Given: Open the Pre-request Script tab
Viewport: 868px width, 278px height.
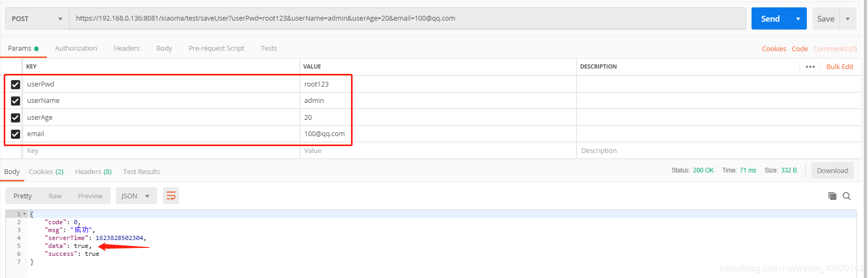Looking at the screenshot, I should [216, 48].
